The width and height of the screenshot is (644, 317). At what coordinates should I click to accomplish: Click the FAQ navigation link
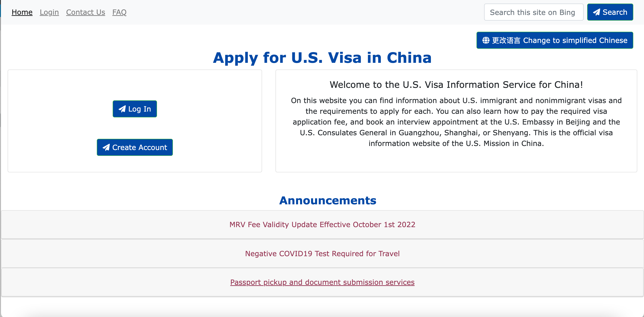[x=119, y=12]
